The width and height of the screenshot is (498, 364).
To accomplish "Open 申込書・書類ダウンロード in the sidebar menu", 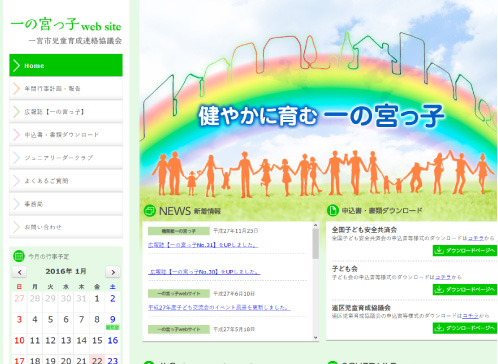I will tap(66, 135).
